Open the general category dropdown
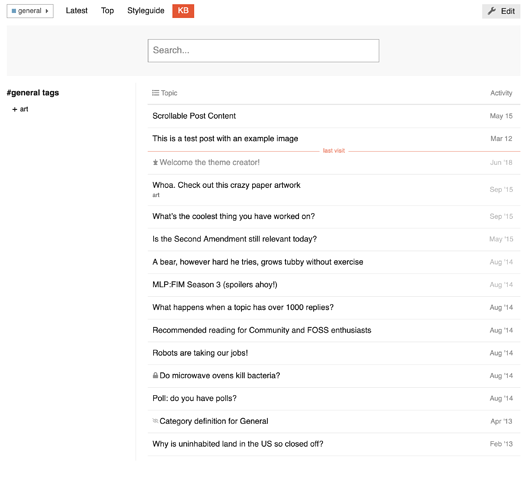528x500 pixels. (30, 11)
